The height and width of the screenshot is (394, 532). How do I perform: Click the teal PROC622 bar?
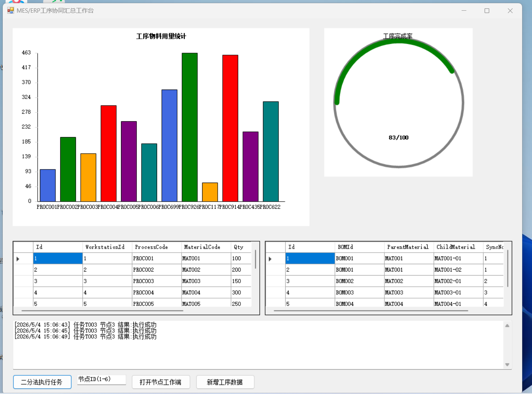pyautogui.click(x=271, y=151)
